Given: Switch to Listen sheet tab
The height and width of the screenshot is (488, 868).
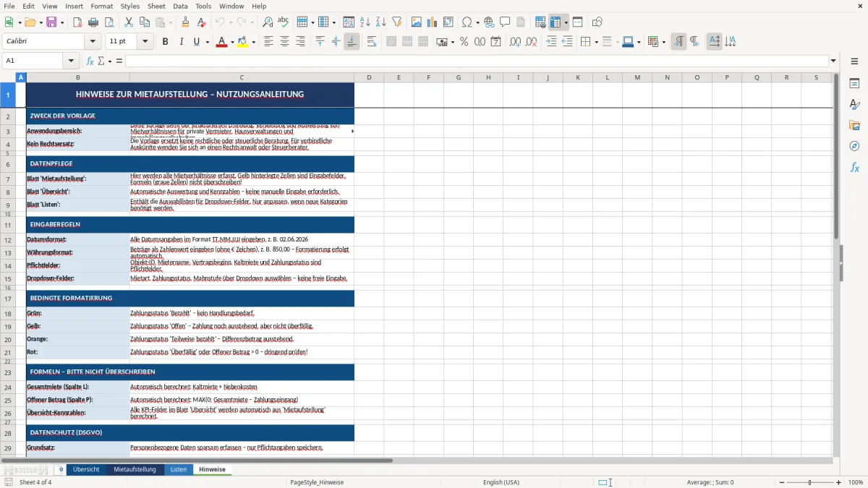Looking at the screenshot, I should (x=179, y=469).
